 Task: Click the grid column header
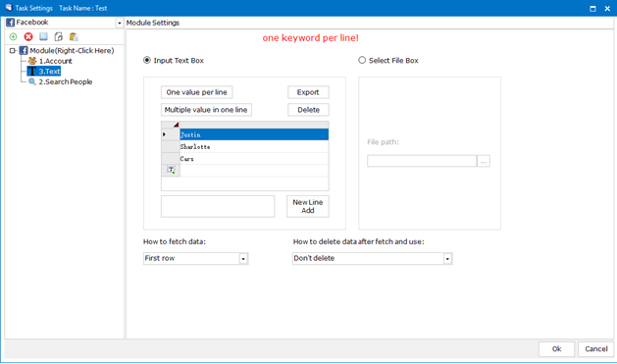(254, 125)
